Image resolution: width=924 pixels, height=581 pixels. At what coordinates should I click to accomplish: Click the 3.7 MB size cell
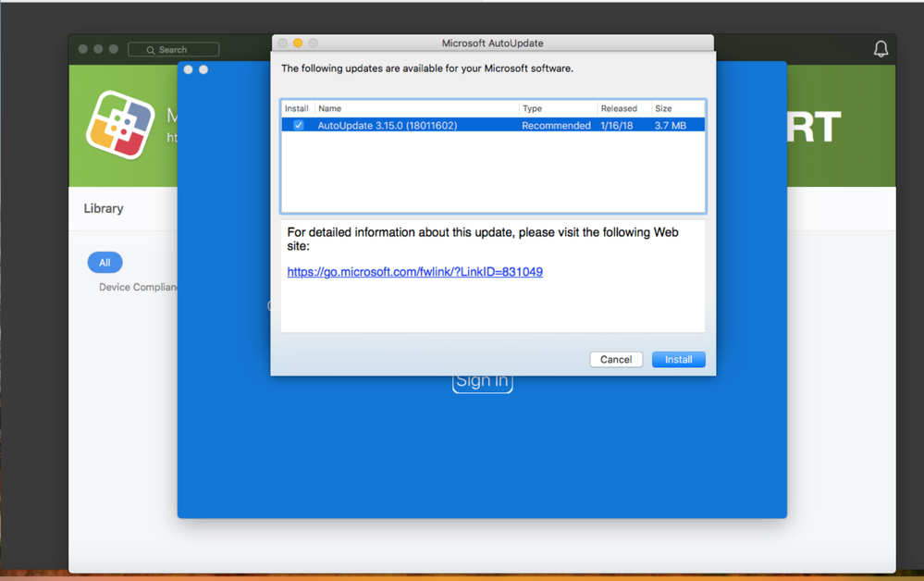coord(670,125)
